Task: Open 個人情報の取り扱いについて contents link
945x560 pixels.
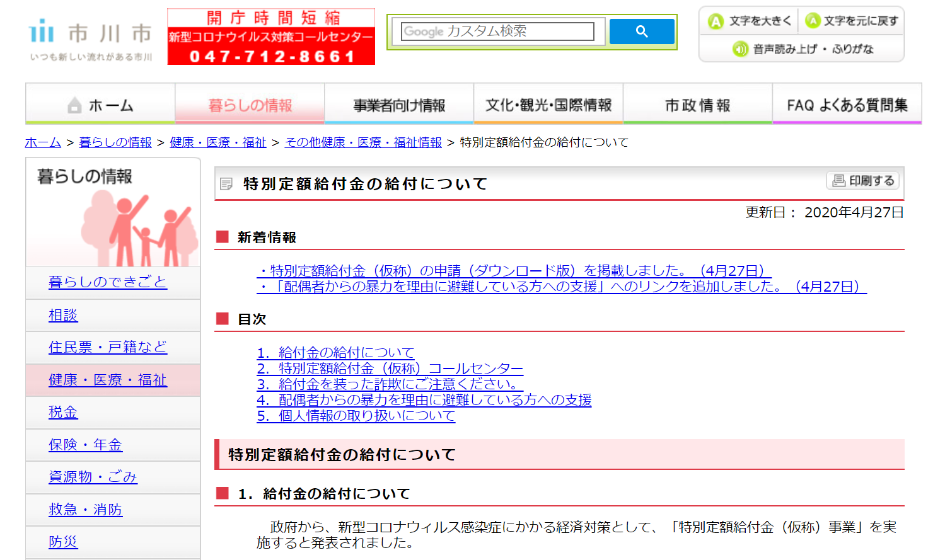Action: coord(356,416)
